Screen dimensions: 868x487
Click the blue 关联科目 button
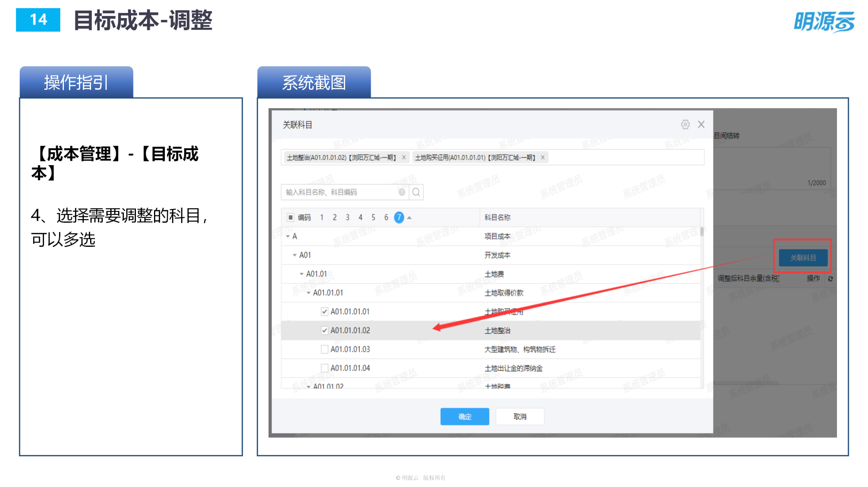pos(803,258)
